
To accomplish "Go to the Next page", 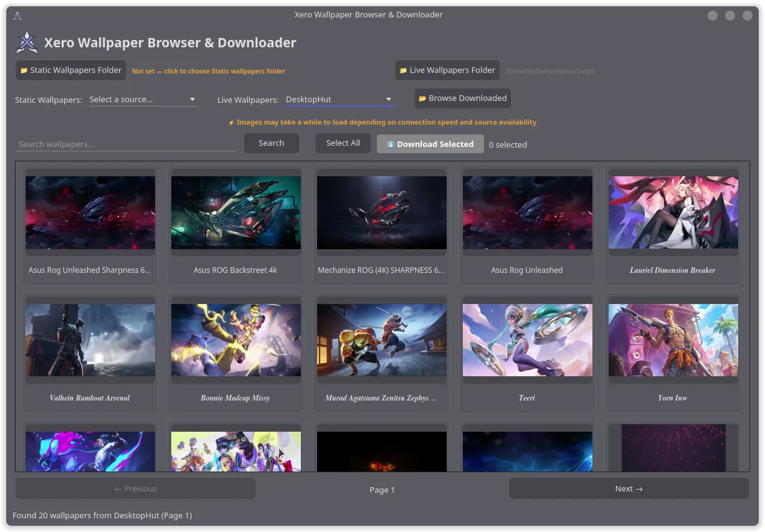I will pyautogui.click(x=629, y=489).
